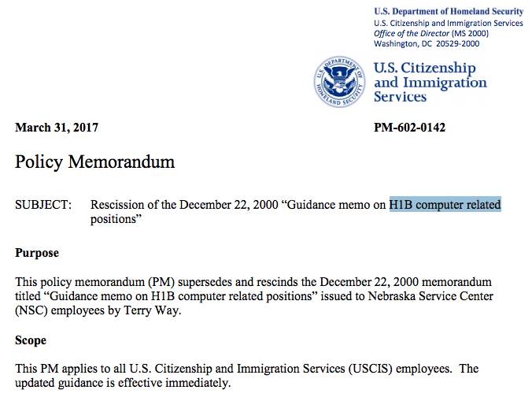
Task: Click the "SUBJECT:" label
Action: [43, 205]
